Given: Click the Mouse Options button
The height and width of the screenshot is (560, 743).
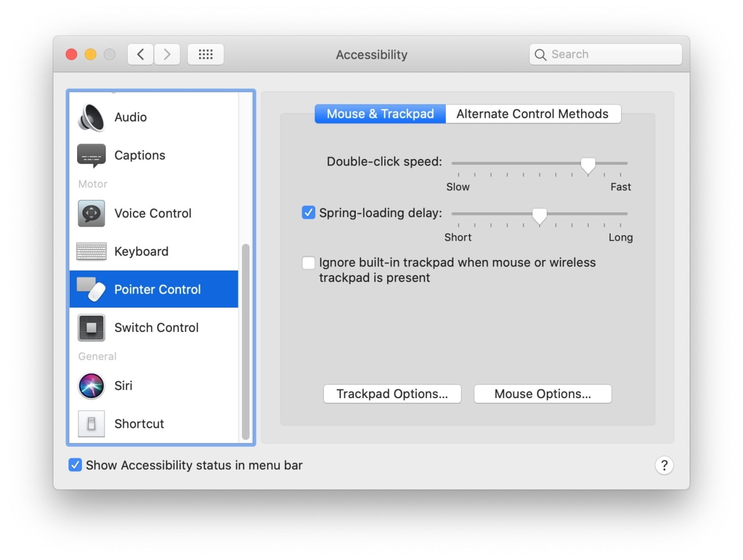Looking at the screenshot, I should (542, 394).
